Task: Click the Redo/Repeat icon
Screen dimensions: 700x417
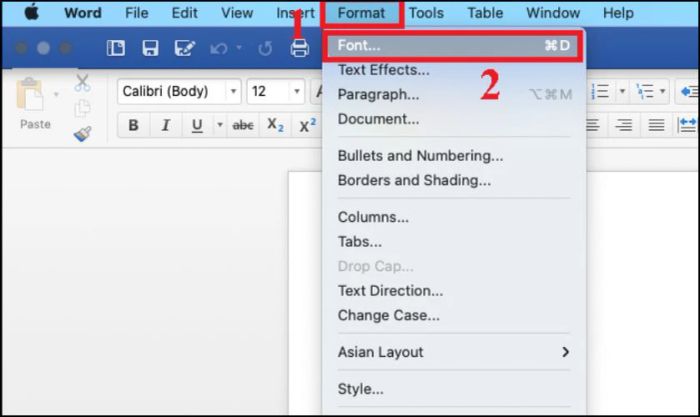Action: (x=265, y=48)
